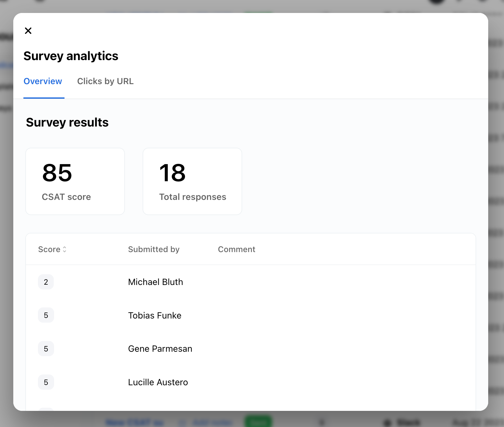Click the Comment column header
Screen dimensions: 504x427
coord(237,250)
